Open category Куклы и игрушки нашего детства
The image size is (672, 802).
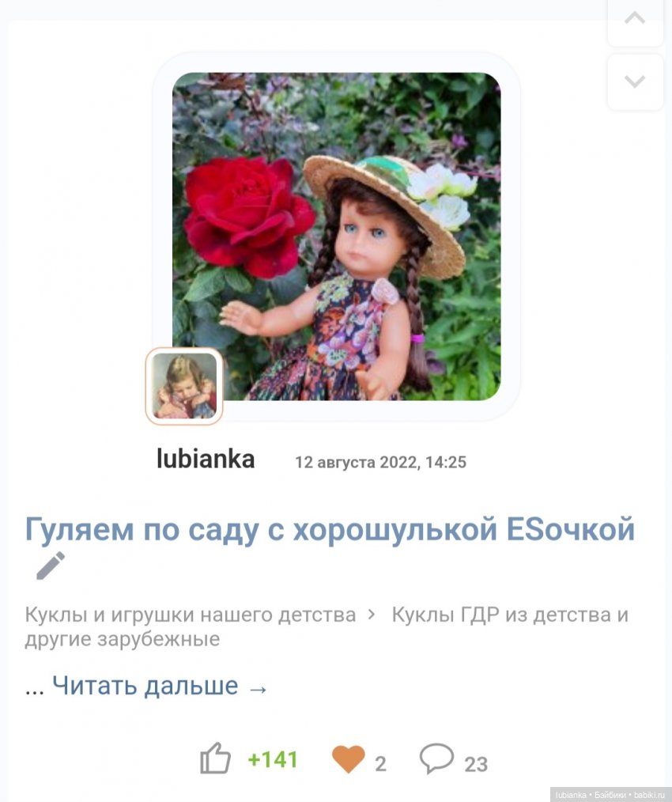(191, 615)
